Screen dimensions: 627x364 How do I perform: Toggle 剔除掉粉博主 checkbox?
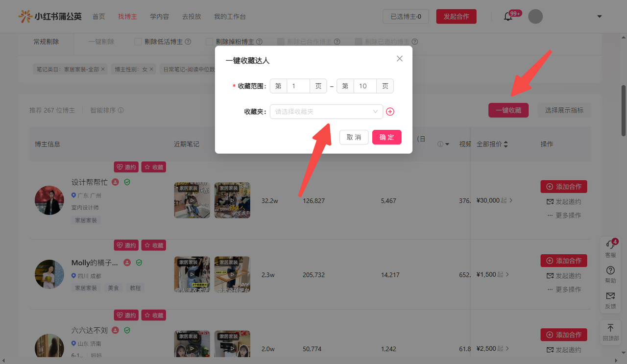click(x=209, y=42)
